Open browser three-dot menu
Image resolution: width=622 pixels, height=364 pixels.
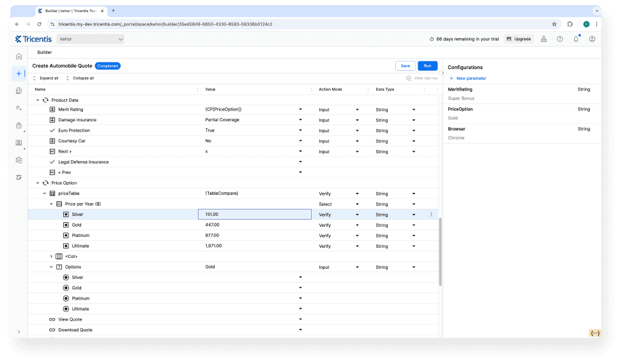596,24
